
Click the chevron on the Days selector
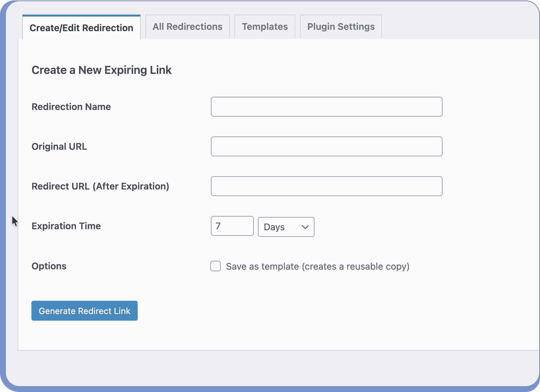pyautogui.click(x=305, y=227)
